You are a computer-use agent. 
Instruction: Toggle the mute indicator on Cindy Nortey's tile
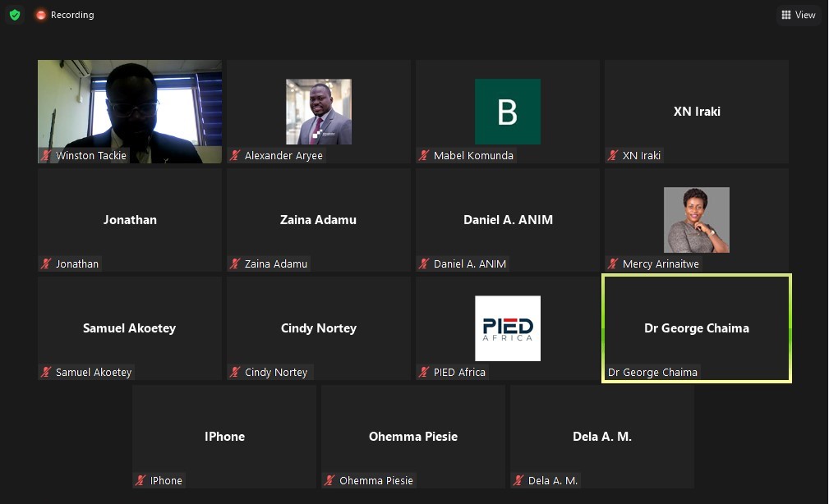point(235,372)
